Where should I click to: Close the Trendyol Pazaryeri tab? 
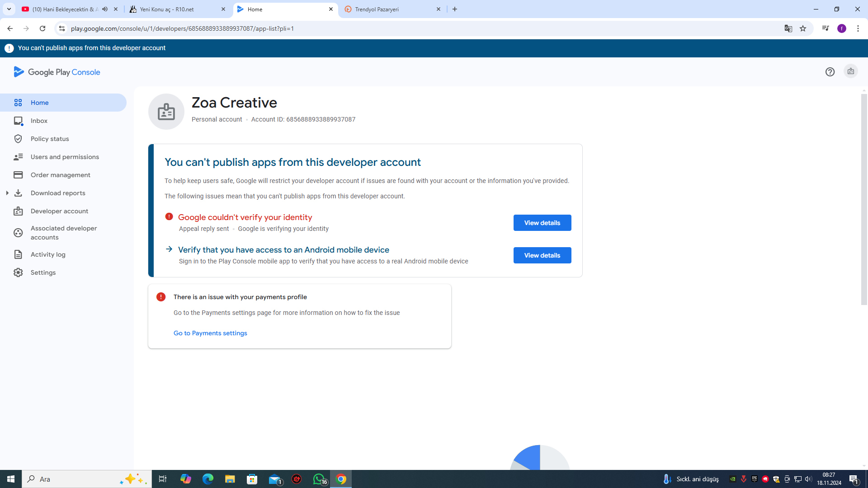(x=439, y=9)
